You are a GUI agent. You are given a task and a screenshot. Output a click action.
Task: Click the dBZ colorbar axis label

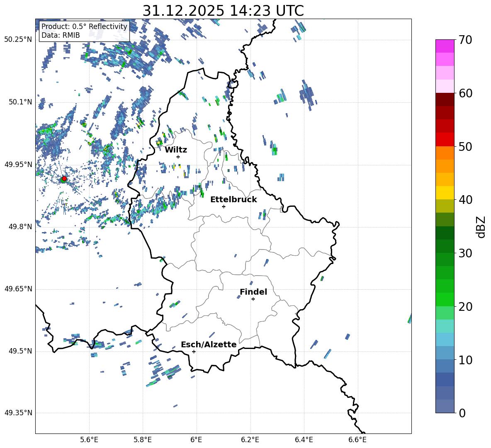(481, 227)
